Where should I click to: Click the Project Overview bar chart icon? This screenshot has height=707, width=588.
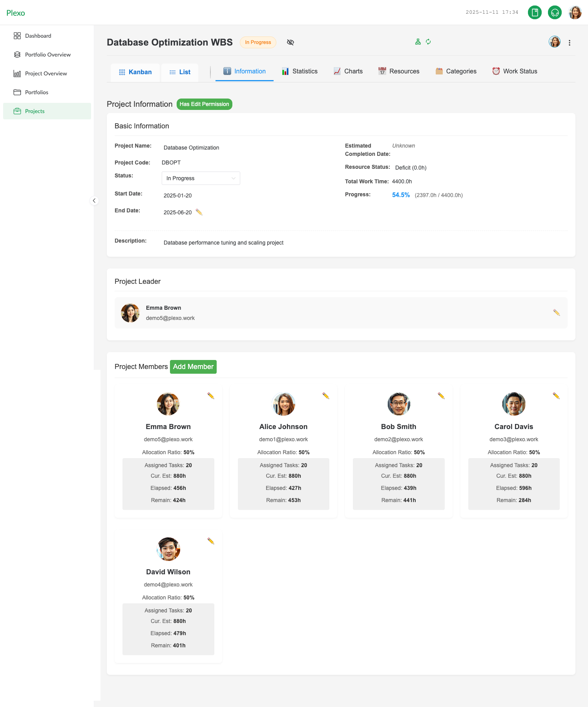17,73
